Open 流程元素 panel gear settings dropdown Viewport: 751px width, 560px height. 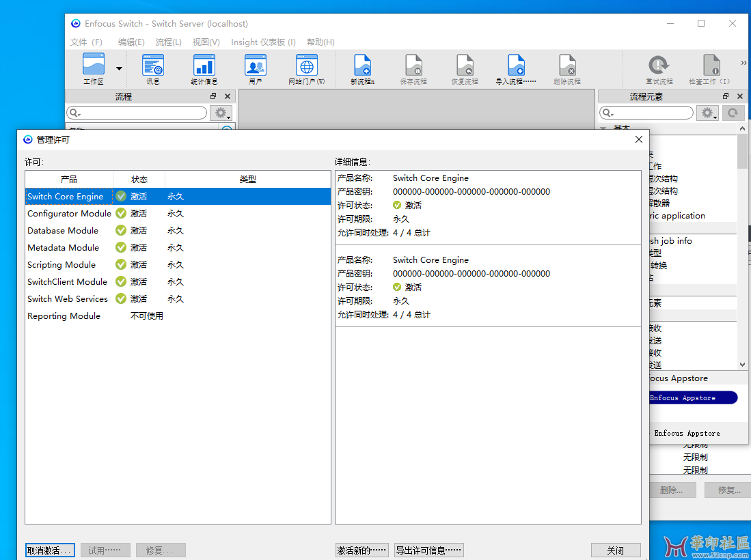point(707,113)
